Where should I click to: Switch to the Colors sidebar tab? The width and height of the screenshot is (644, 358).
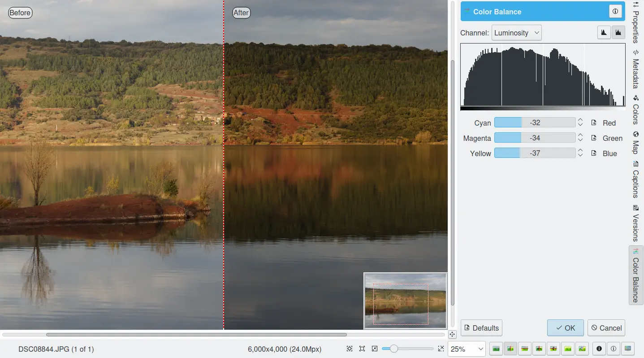point(635,110)
